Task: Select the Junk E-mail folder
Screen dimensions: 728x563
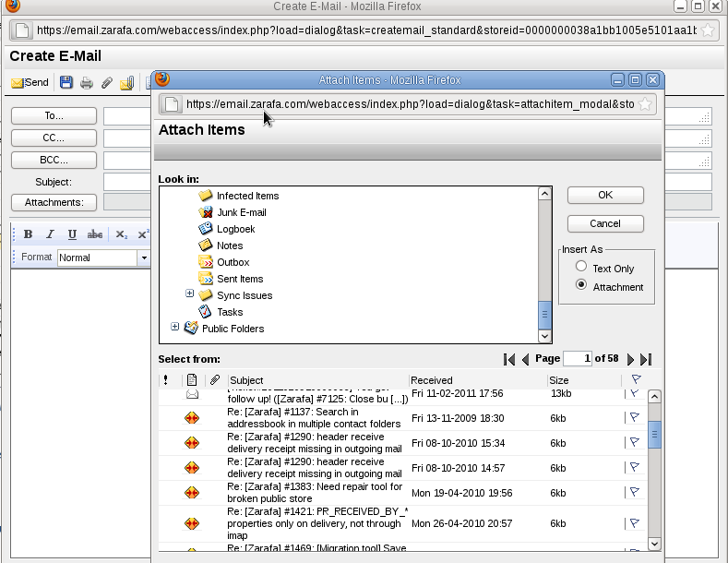Action: coord(241,212)
